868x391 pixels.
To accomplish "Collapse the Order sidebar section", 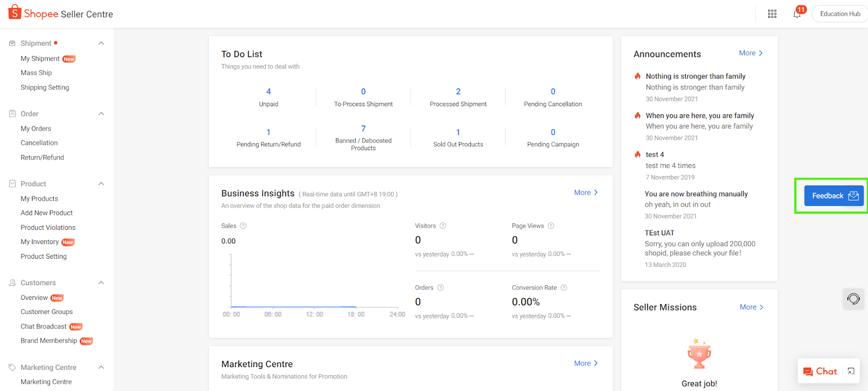I will tap(101, 114).
